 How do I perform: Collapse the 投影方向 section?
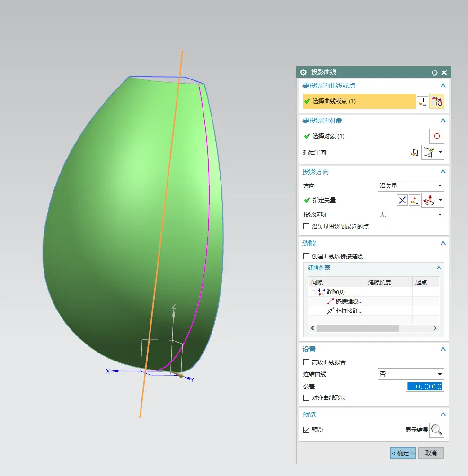click(x=443, y=171)
